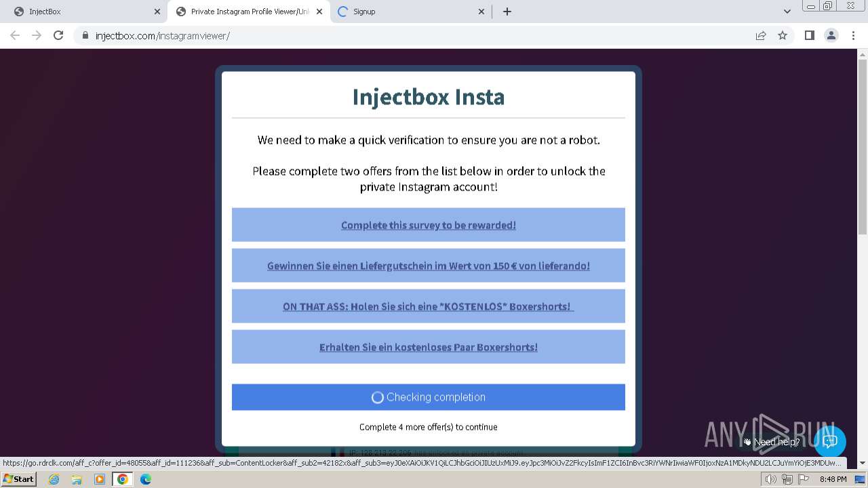
Task: Open Chrome three-dot menu
Action: pyautogui.click(x=853, y=36)
